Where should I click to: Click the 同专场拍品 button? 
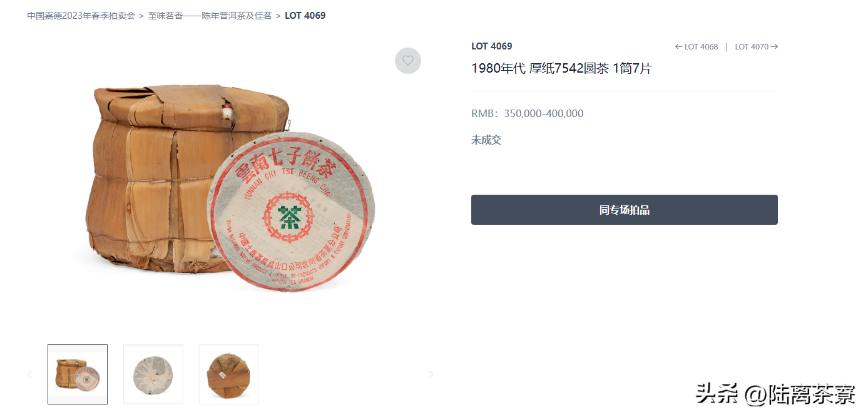(625, 210)
